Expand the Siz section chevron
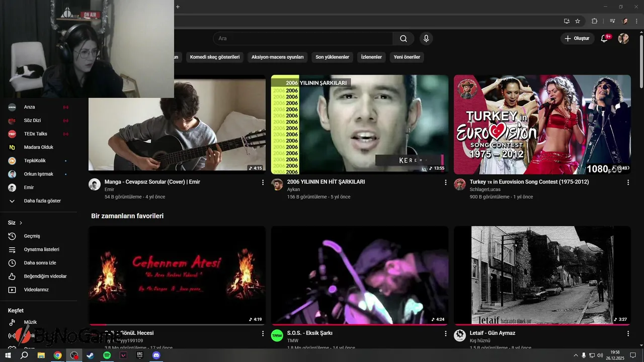This screenshot has width=644, height=362. point(21,223)
